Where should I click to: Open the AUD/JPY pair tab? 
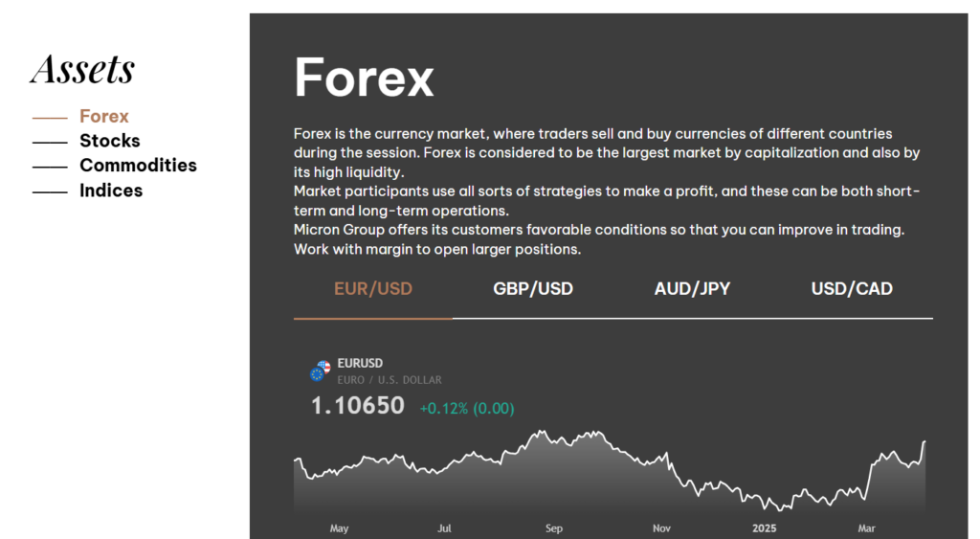click(x=692, y=288)
